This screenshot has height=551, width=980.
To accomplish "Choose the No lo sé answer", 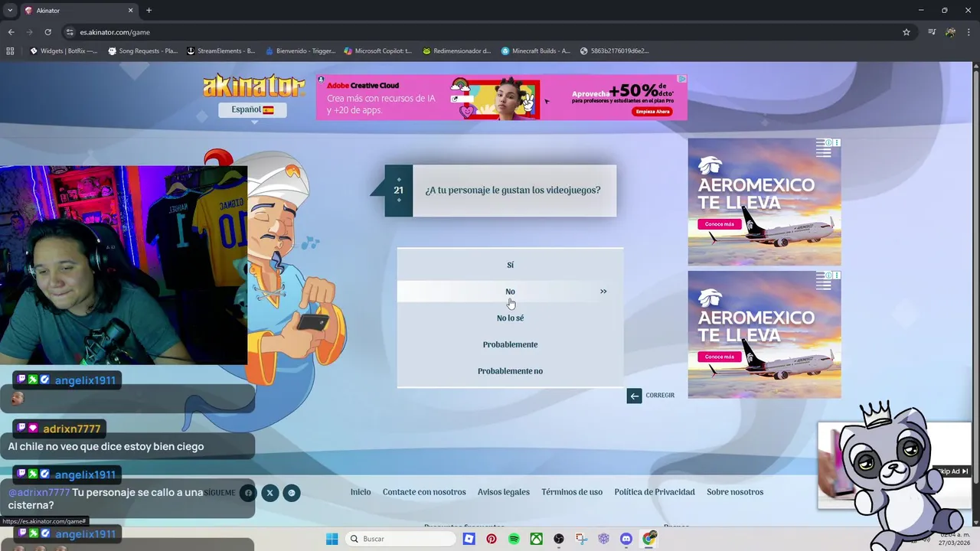I will (x=510, y=318).
